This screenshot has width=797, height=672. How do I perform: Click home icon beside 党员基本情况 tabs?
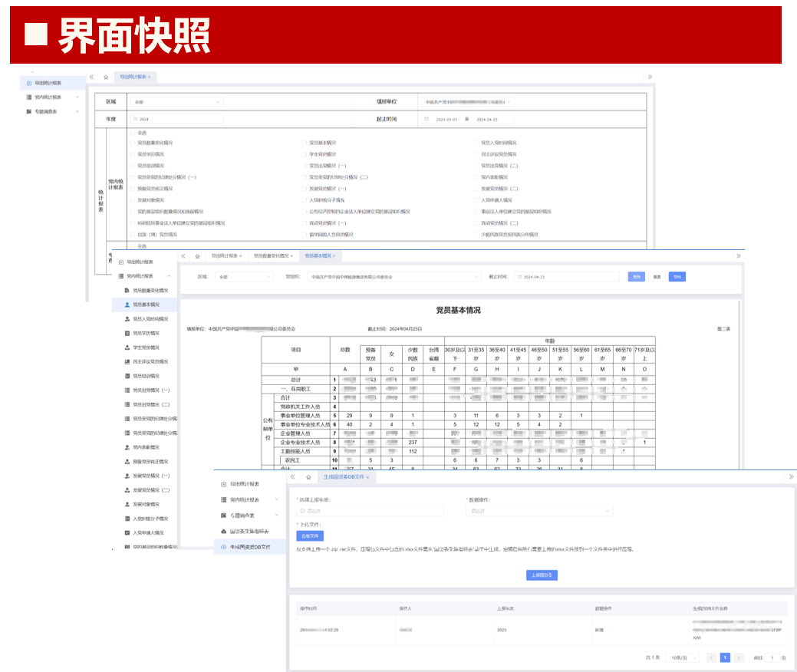coord(197,255)
